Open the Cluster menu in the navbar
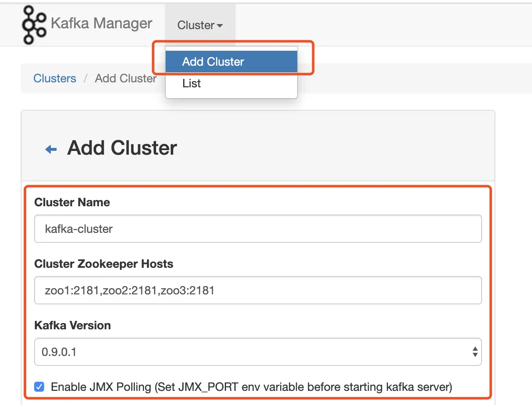 point(200,25)
